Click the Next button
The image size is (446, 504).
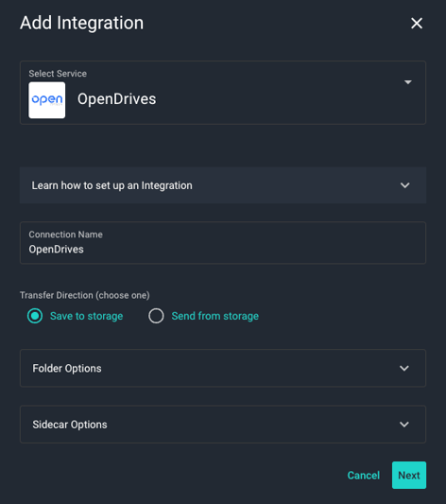coord(409,475)
